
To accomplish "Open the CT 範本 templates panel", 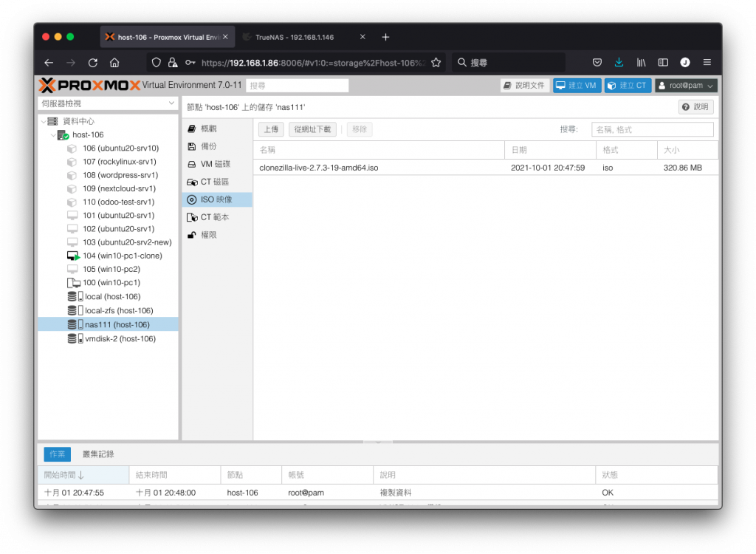I will point(217,217).
